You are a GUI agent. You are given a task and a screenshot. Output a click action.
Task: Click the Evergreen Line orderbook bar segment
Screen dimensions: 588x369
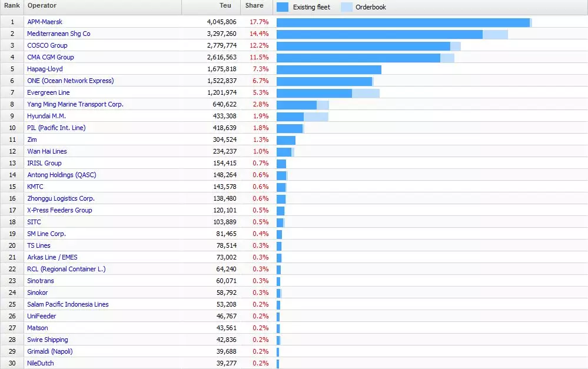[366, 93]
